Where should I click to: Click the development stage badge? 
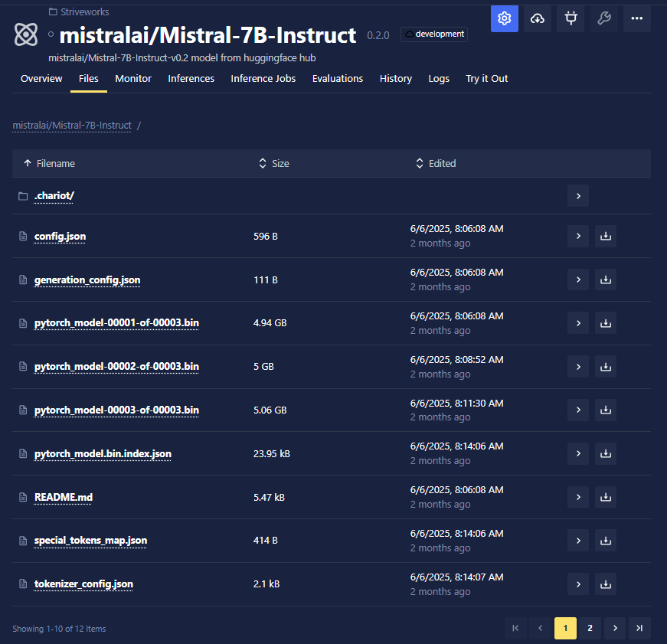(x=434, y=34)
